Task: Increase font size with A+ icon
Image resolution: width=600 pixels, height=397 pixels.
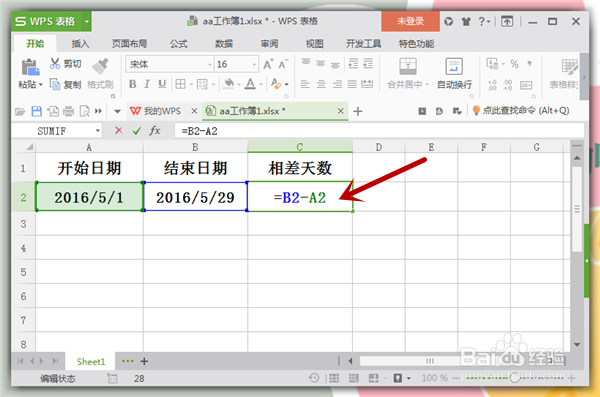Action: 268,64
